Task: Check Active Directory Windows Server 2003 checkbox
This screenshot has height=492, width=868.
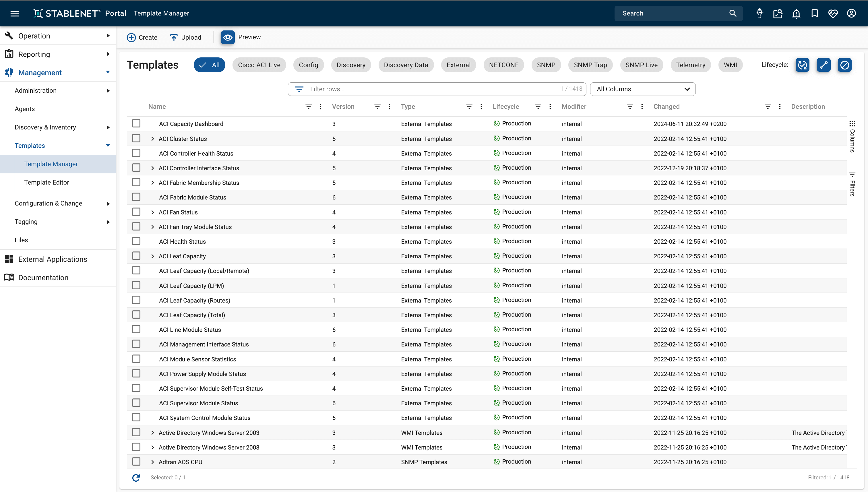Action: point(136,433)
